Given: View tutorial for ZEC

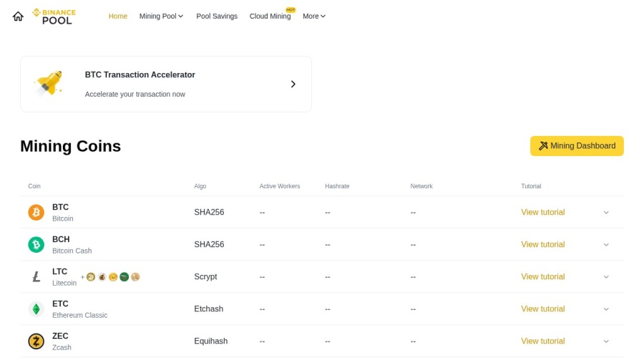Looking at the screenshot, I should (543, 341).
